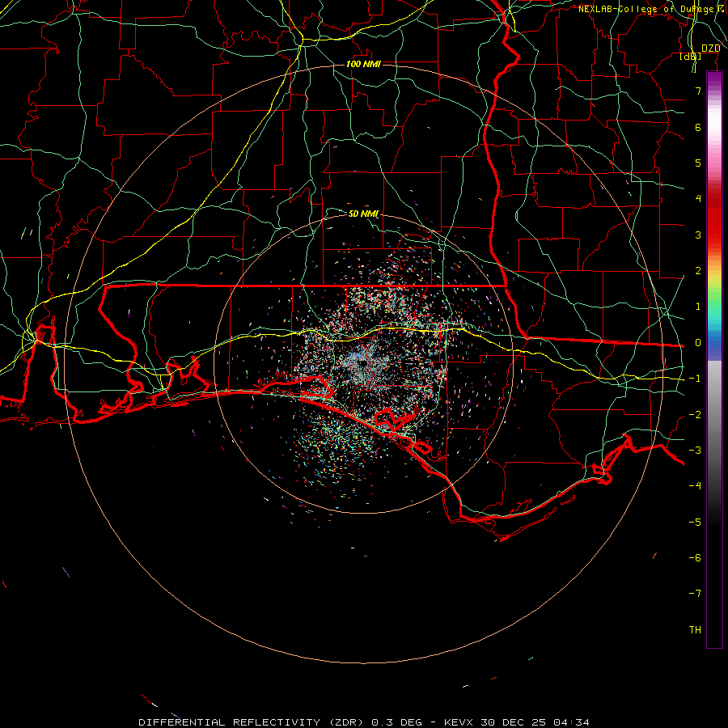This screenshot has width=728, height=728.
Task: Click the "4" value on the color scale
Action: (698, 199)
